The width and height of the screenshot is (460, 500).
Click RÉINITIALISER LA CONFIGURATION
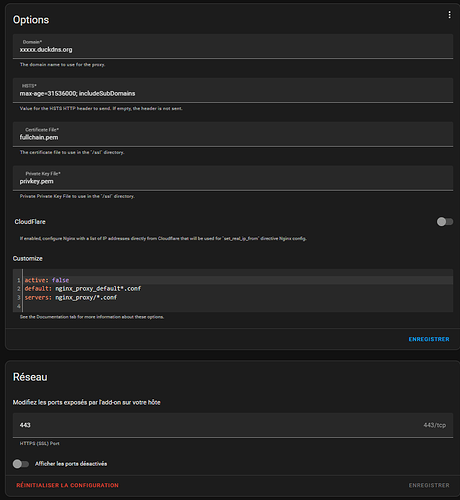coord(67,485)
